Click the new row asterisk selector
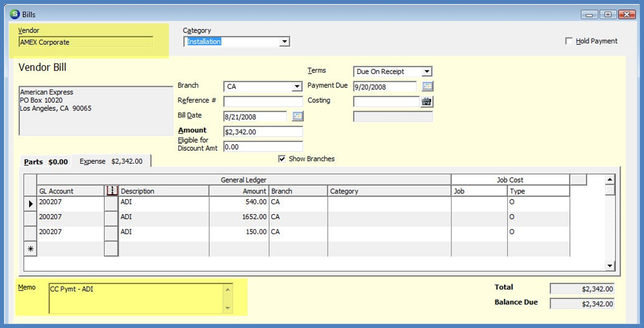 click(x=30, y=249)
